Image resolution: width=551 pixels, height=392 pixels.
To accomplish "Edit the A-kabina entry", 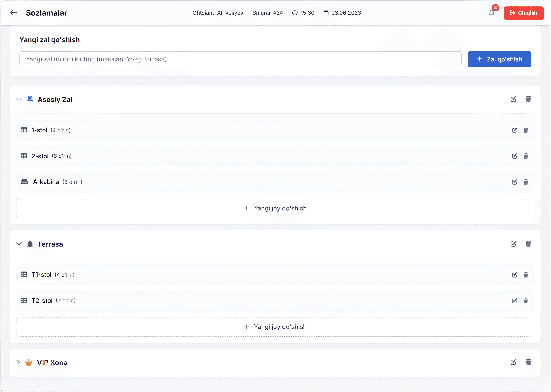I will point(514,182).
